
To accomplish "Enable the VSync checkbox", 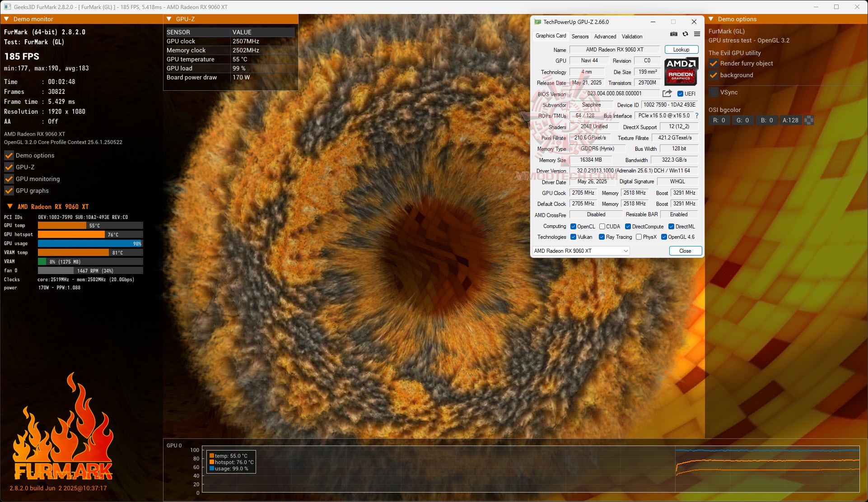I will point(714,92).
